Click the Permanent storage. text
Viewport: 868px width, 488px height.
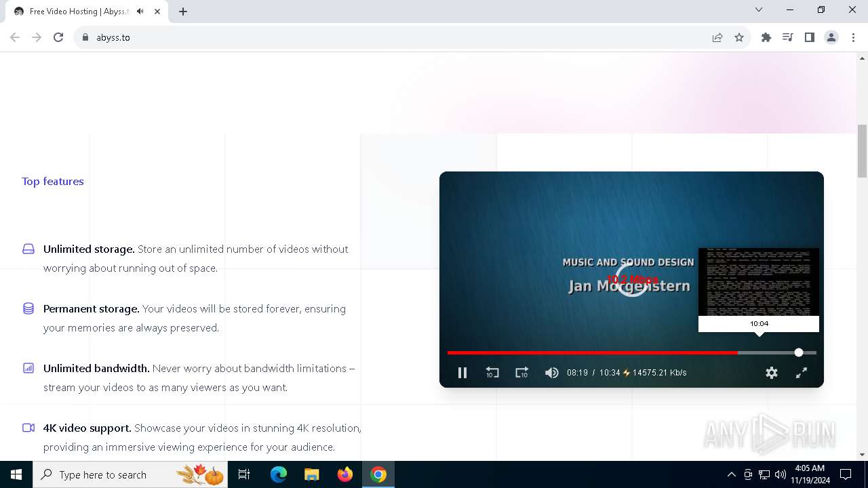pyautogui.click(x=91, y=308)
